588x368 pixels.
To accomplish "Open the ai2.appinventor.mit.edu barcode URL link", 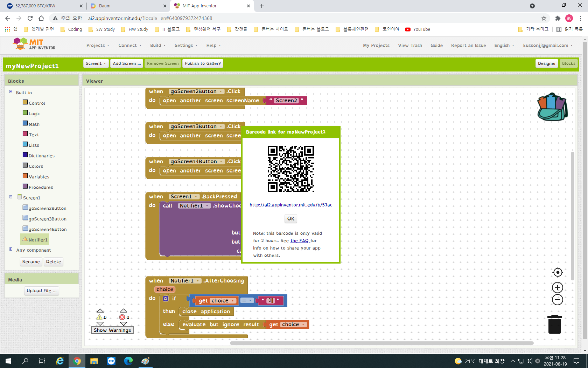I will 291,205.
